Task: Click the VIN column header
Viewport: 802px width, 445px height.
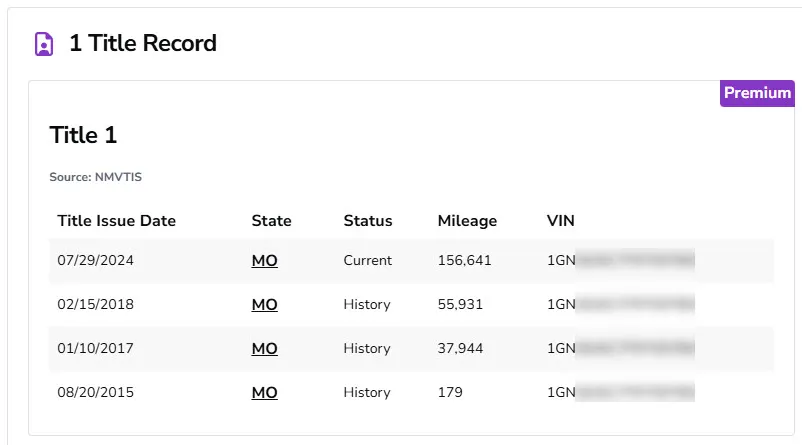Action: [561, 220]
